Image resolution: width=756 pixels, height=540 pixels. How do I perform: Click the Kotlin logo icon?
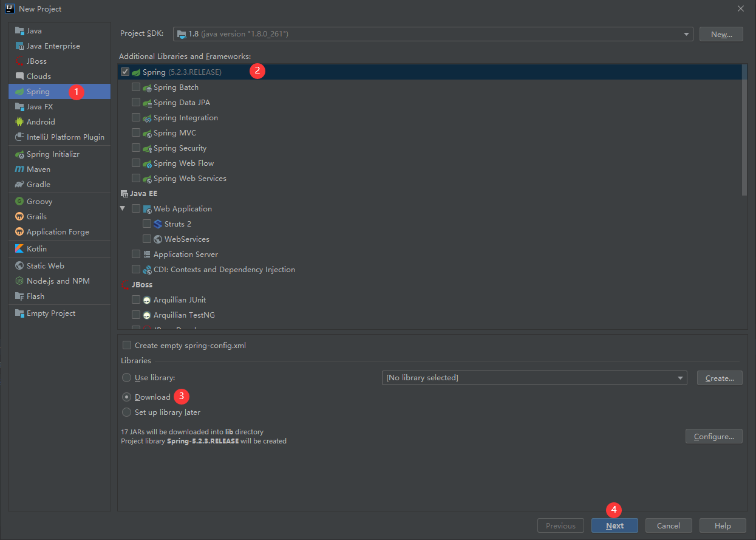tap(19, 248)
